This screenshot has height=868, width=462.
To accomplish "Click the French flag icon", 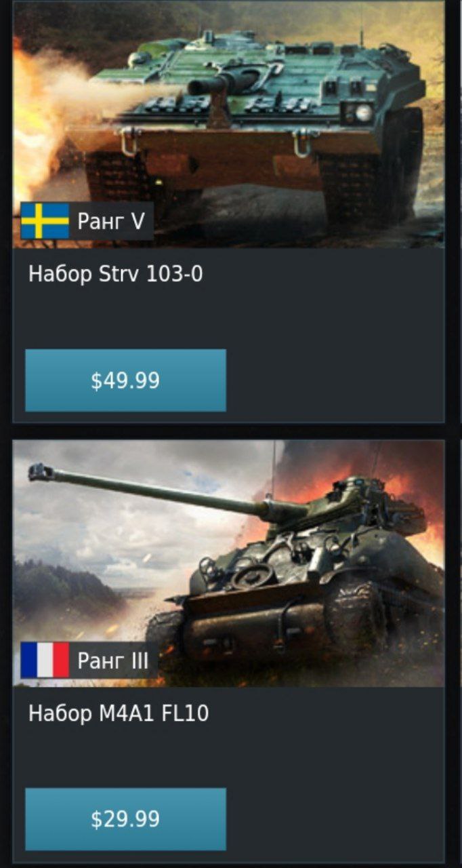I will pyautogui.click(x=45, y=660).
